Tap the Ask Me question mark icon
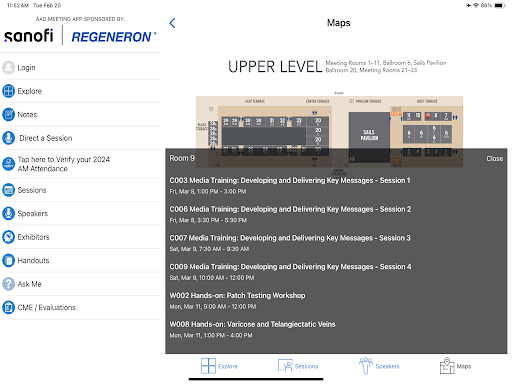Image resolution: width=512 pixels, height=384 pixels. (x=8, y=284)
